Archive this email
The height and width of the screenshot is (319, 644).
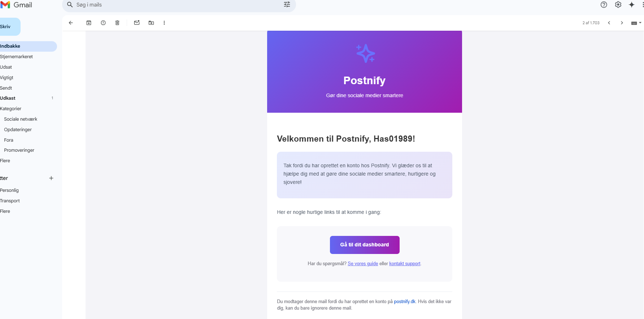[x=89, y=23]
